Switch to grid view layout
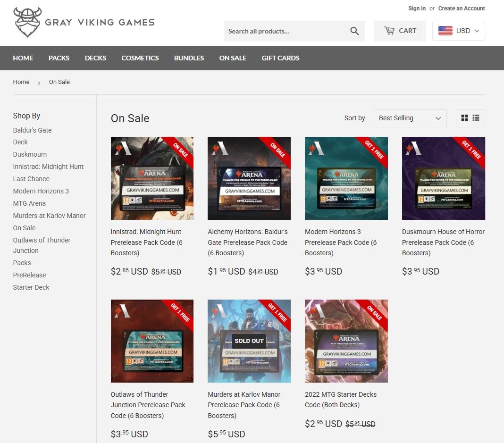The image size is (504, 443). [464, 118]
